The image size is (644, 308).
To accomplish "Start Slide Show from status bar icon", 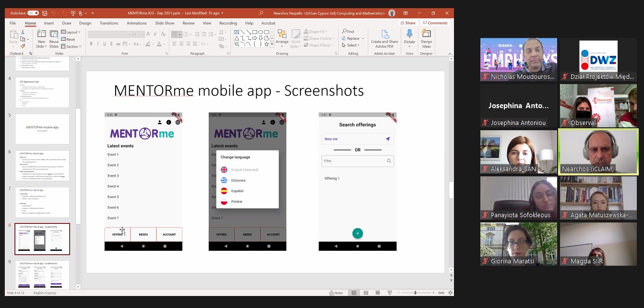I will (x=390, y=293).
